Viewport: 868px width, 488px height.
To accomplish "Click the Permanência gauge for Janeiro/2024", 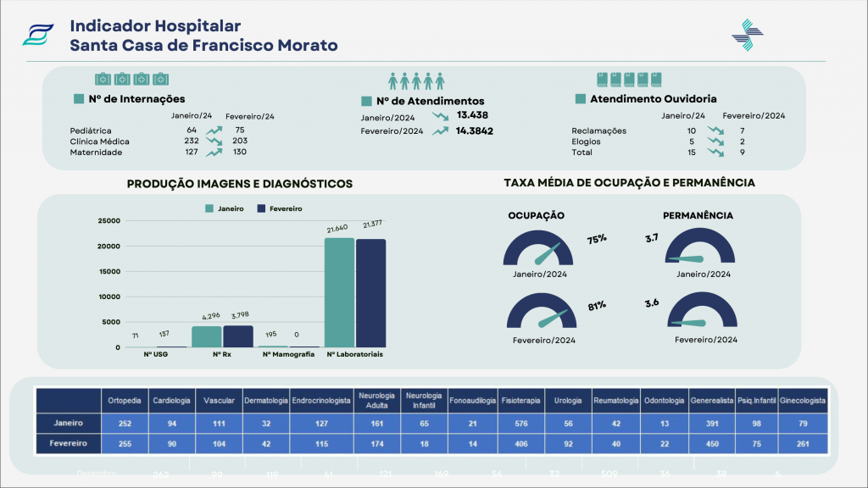I will point(699,246).
